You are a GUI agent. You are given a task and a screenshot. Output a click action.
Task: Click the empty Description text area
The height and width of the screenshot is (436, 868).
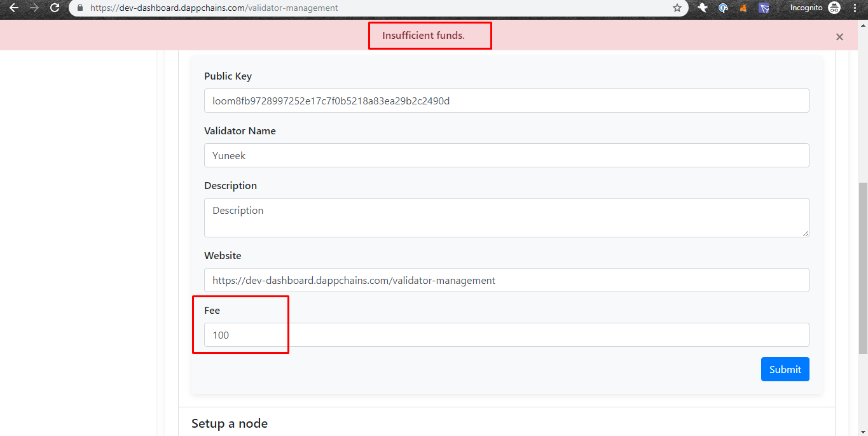point(506,217)
